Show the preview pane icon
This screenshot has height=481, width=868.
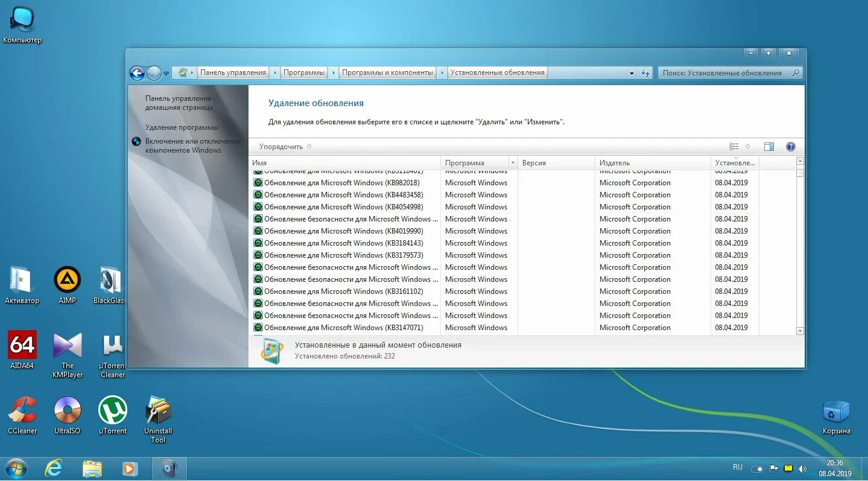pyautogui.click(x=768, y=147)
